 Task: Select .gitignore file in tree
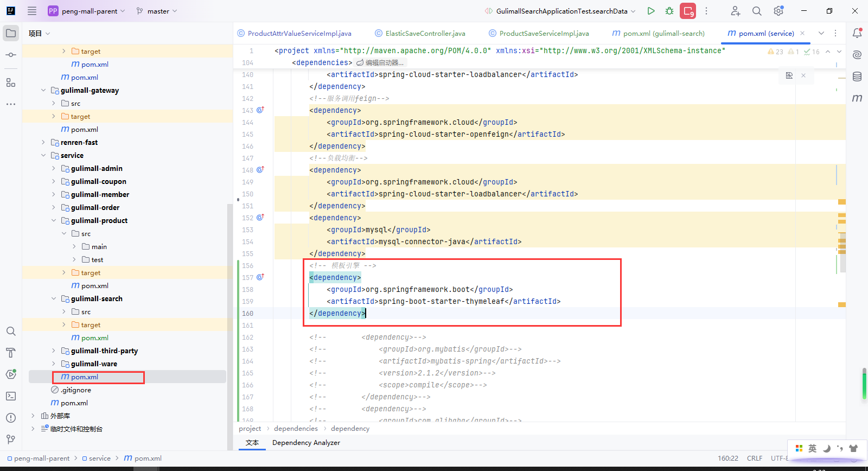point(76,390)
